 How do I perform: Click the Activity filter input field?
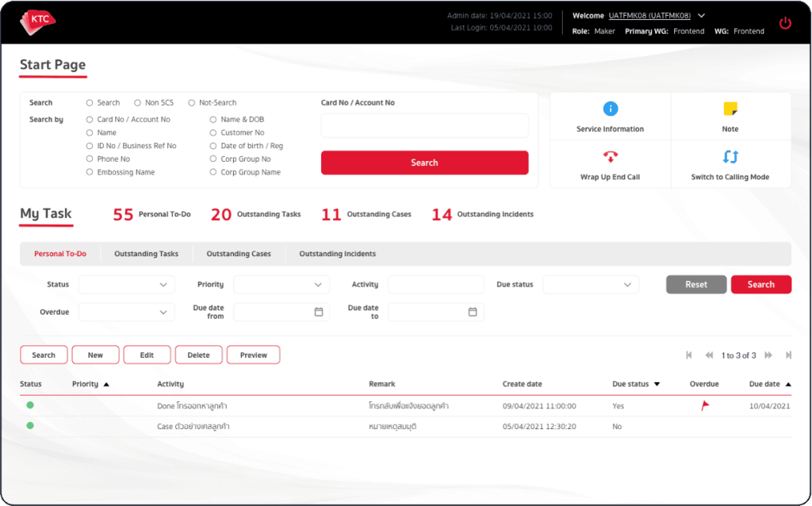coord(436,285)
